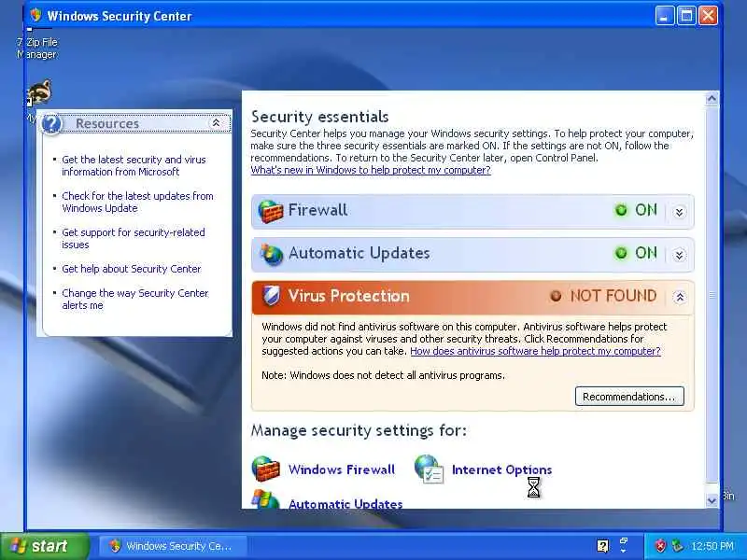Click the Internet Options globe checklist icon
The image size is (747, 560).
(429, 469)
